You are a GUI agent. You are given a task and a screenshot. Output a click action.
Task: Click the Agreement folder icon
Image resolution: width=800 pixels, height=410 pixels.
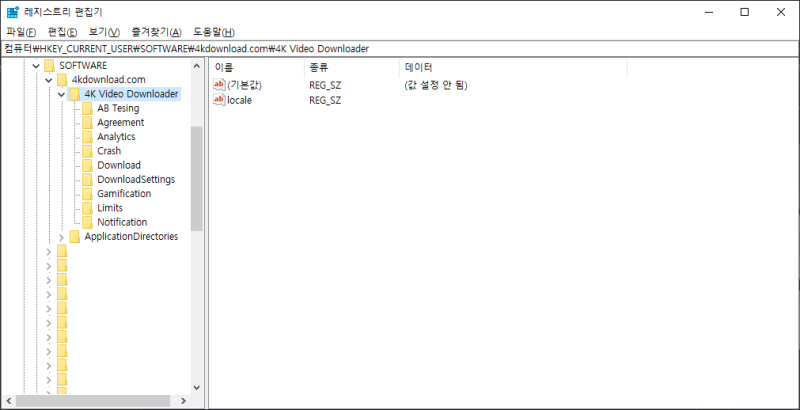(88, 122)
